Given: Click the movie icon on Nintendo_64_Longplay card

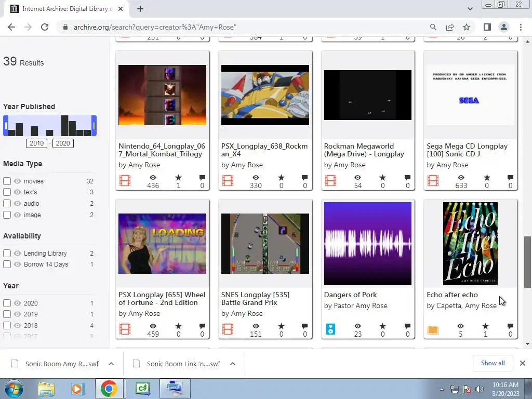Looking at the screenshot, I should pos(125,180).
